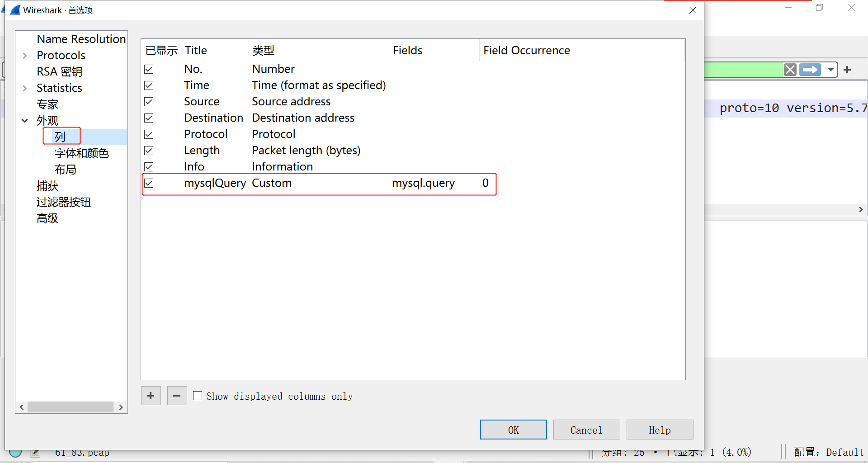The image size is (868, 463).
Task: Sort by the Title column header
Action: pyautogui.click(x=215, y=50)
